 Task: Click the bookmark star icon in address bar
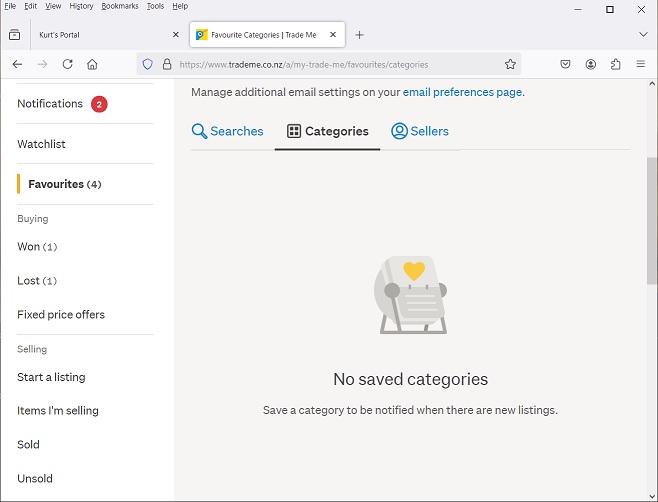pos(510,64)
